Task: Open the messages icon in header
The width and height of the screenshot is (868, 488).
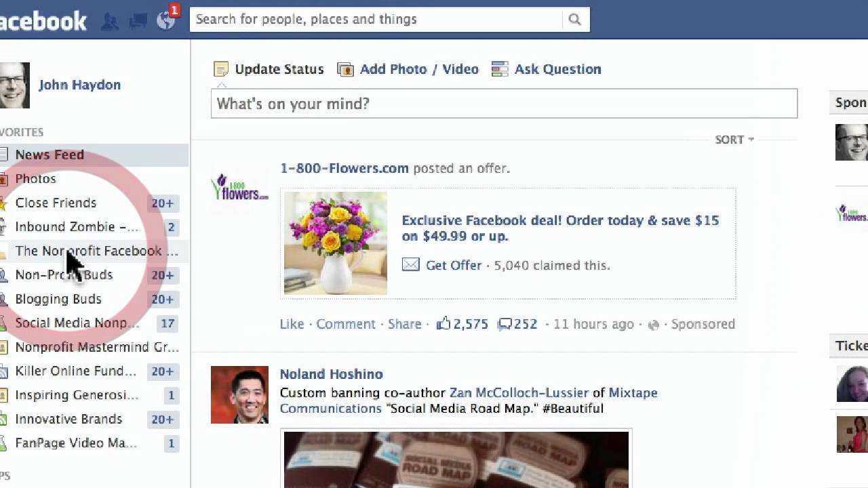Action: point(138,21)
